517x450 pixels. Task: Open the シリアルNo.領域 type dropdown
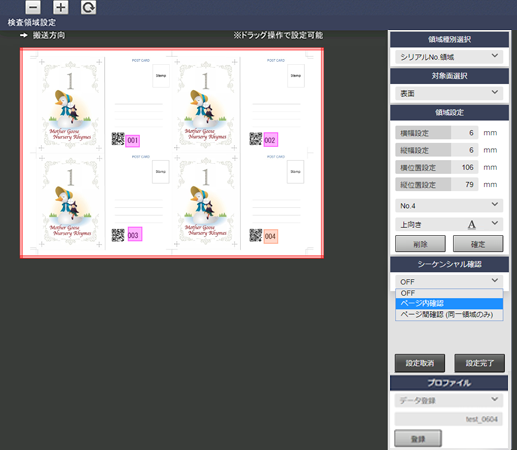(x=449, y=57)
